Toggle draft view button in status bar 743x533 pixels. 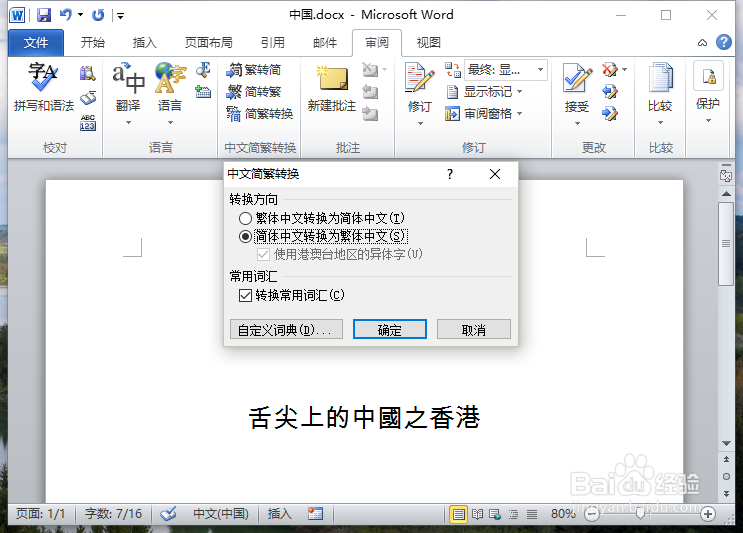(x=532, y=514)
